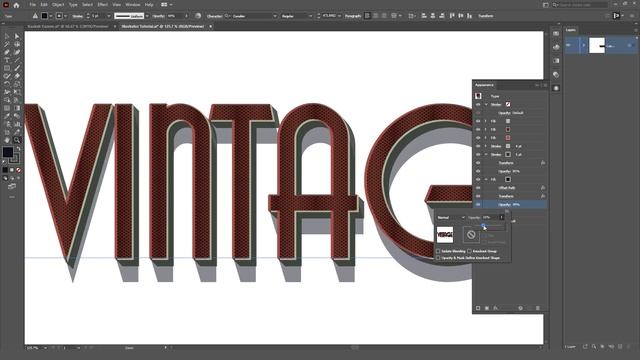The image size is (640, 360).
Task: Select the Direct Selection tool
Action: [x=17, y=36]
